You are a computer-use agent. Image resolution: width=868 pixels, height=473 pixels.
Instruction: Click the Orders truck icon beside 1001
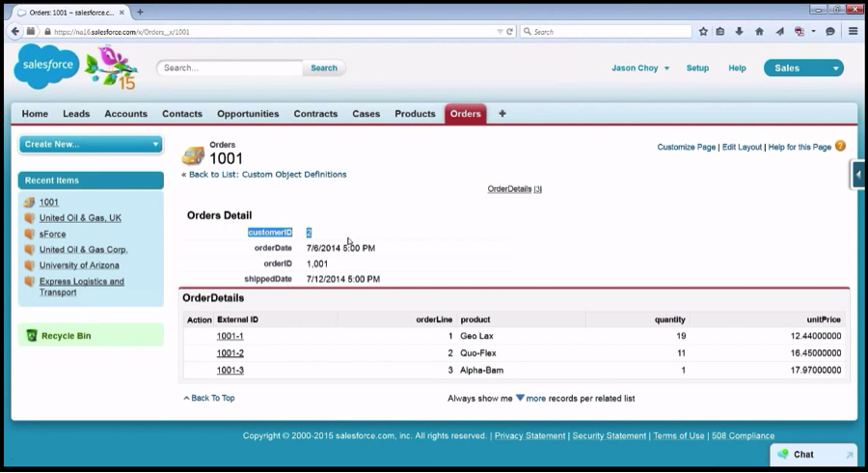(x=193, y=155)
